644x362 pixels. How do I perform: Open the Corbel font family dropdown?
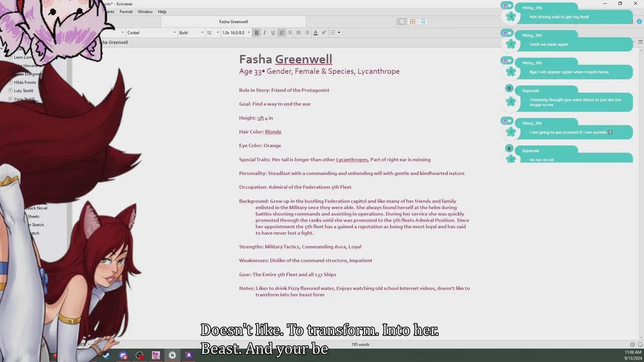151,33
